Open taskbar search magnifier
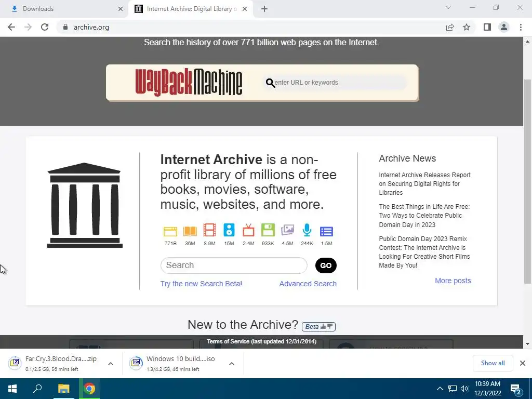Screen dimensions: 532x399 point(37,389)
